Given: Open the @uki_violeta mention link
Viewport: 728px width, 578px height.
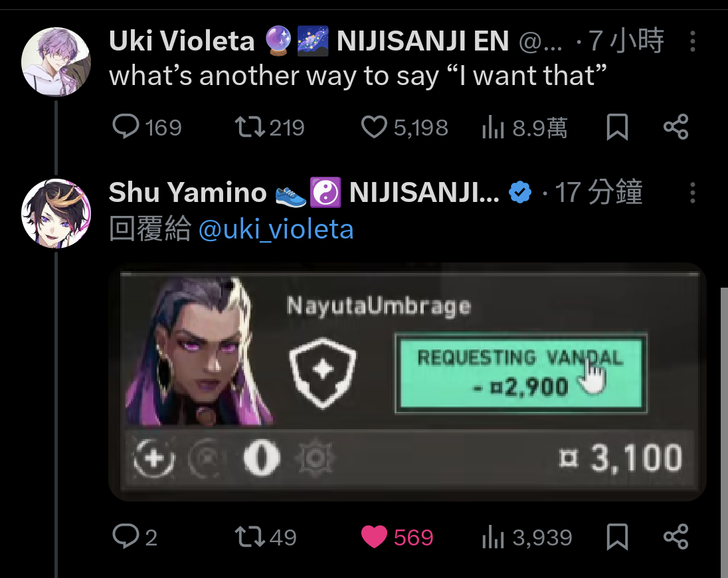Looking at the screenshot, I should (276, 229).
